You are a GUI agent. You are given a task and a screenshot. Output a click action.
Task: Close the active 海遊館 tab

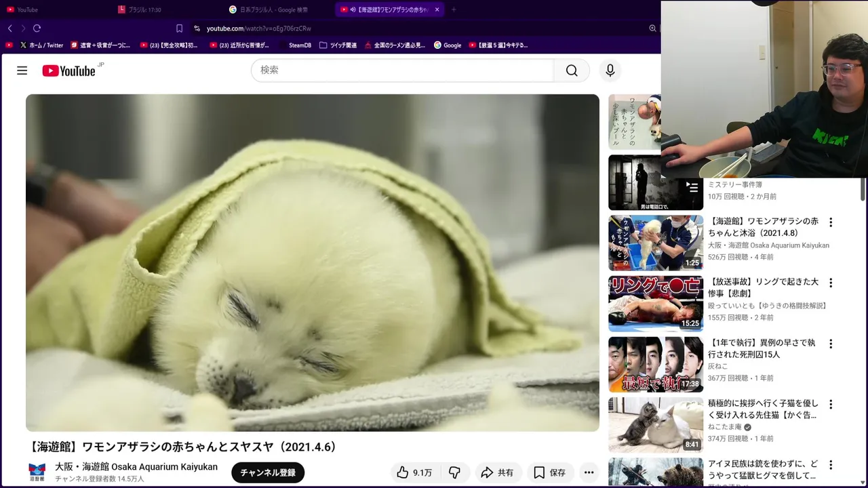[437, 9]
